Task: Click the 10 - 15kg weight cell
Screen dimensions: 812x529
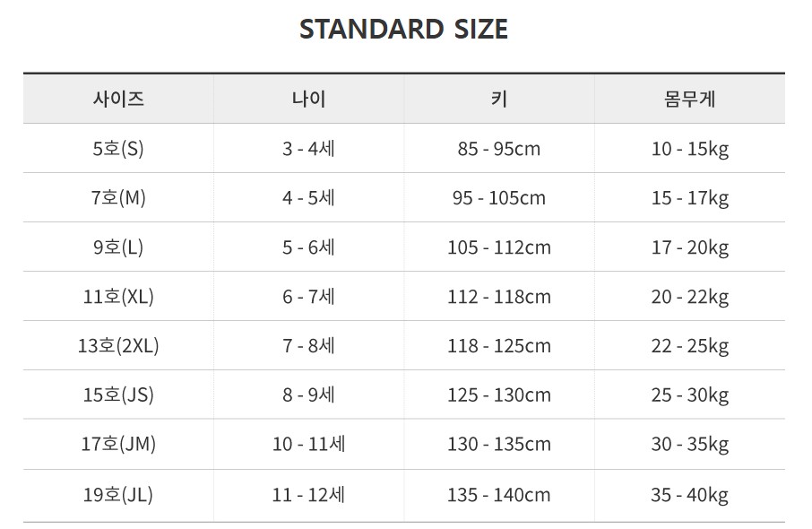Action: tap(689, 149)
